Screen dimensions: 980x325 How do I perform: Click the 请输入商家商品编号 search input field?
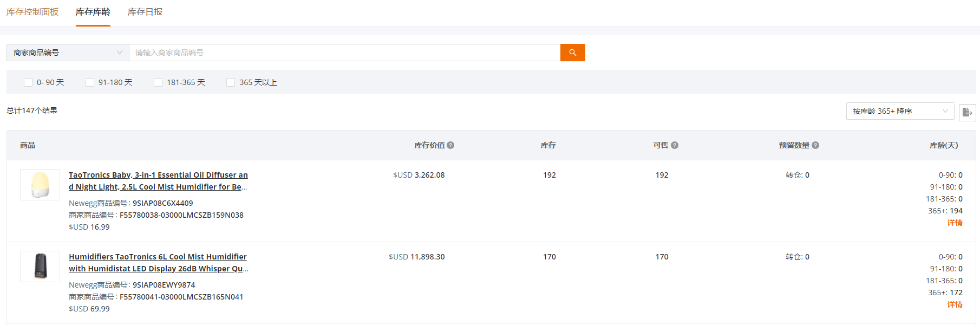click(344, 53)
